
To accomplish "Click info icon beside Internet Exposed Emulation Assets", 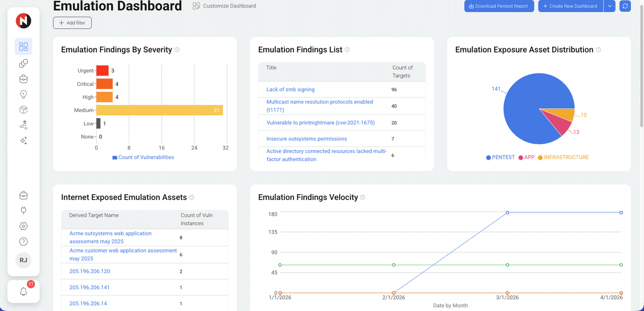I will [192, 197].
